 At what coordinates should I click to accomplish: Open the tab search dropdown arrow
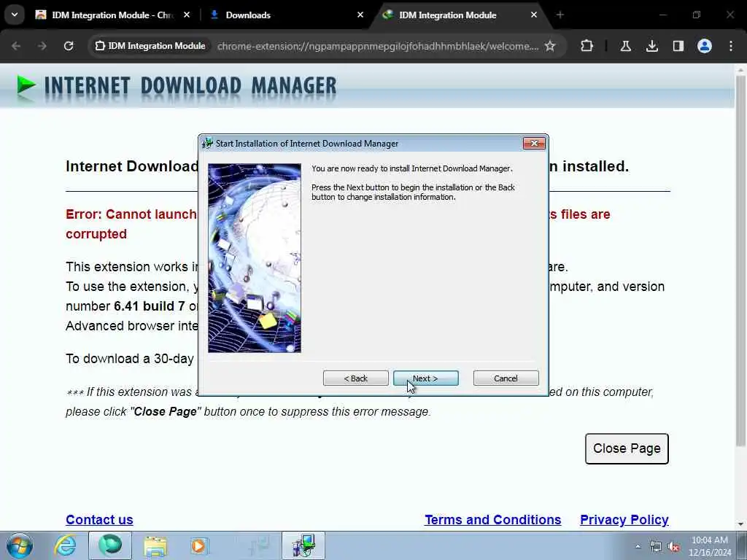(x=15, y=15)
